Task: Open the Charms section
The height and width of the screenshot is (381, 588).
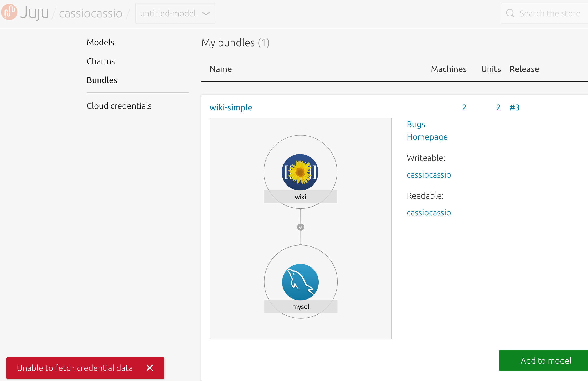Action: coord(101,61)
